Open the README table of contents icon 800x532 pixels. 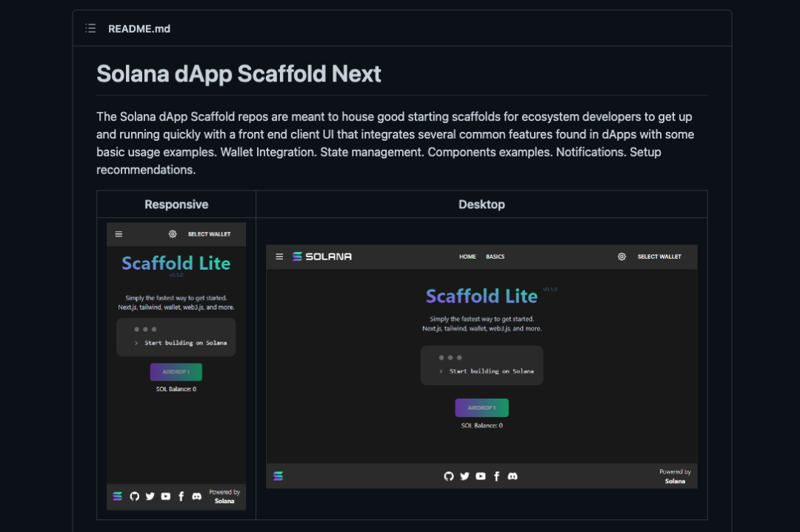pos(90,28)
